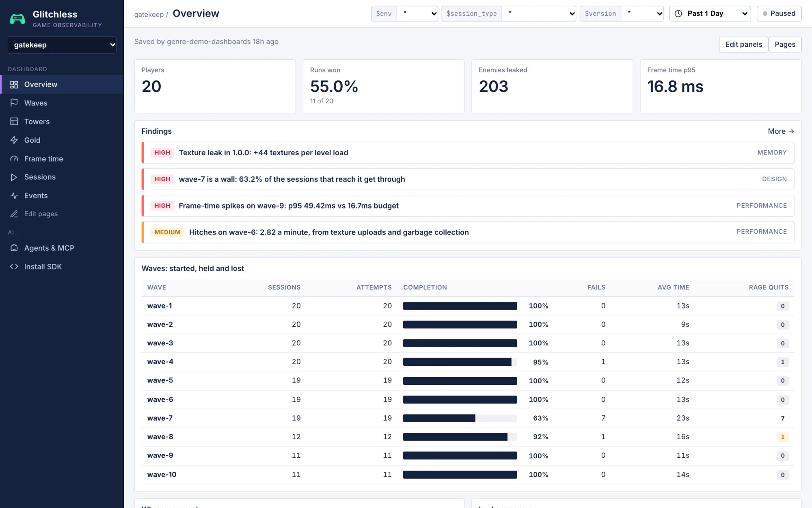Click the wave-7 completion progress bar

pyautogui.click(x=460, y=418)
